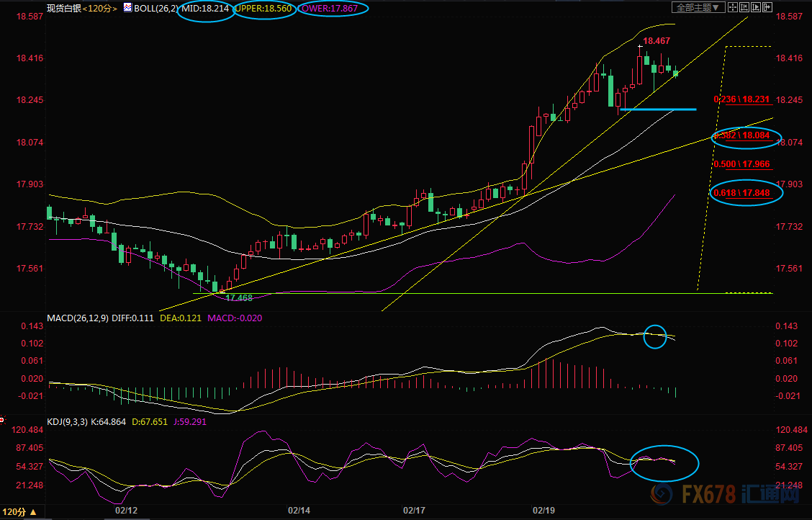This screenshot has width=812, height=520.
Task: Click the red alert dot on left edge
Action: pyautogui.click(x=2, y=418)
